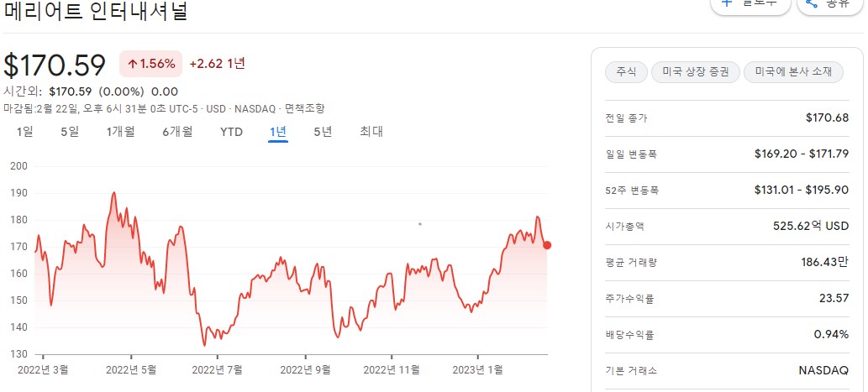The height and width of the screenshot is (392, 868).
Task: Click the 52주 변동폭 value $131.01 - $195.90
Action: click(801, 190)
